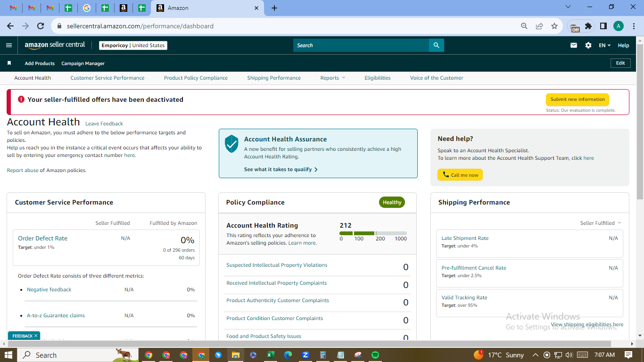Click the Amazon Seller Central logo
This screenshot has height=362, width=644.
(55, 45)
